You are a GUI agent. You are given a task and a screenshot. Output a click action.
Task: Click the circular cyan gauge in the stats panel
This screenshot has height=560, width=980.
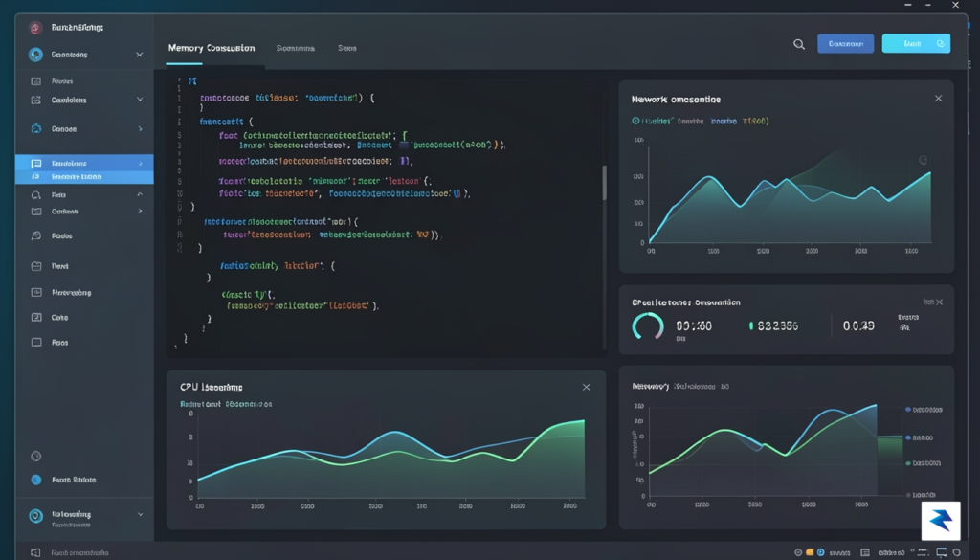648,326
